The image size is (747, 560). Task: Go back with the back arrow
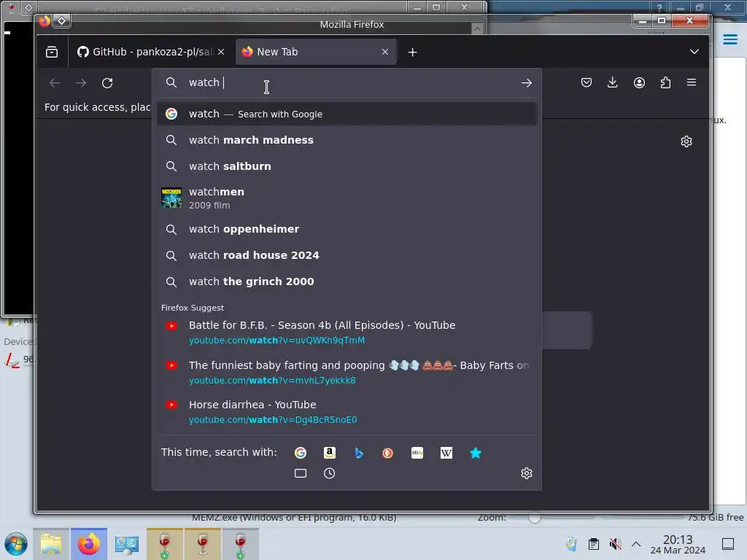click(55, 83)
